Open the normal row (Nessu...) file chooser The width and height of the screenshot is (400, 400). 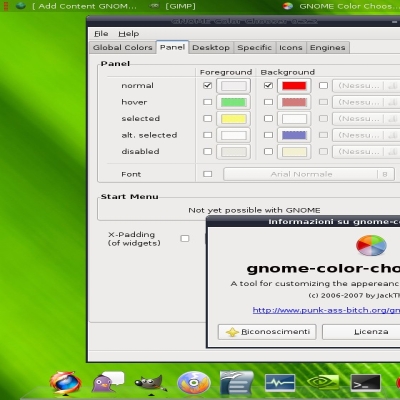(366, 86)
